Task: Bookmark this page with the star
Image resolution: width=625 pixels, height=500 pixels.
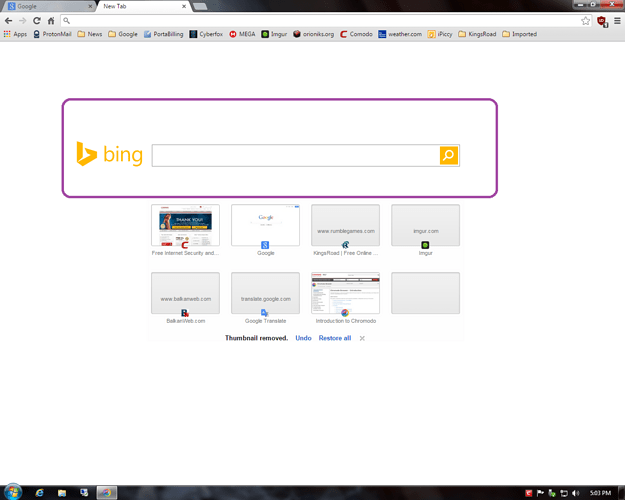Action: click(585, 21)
